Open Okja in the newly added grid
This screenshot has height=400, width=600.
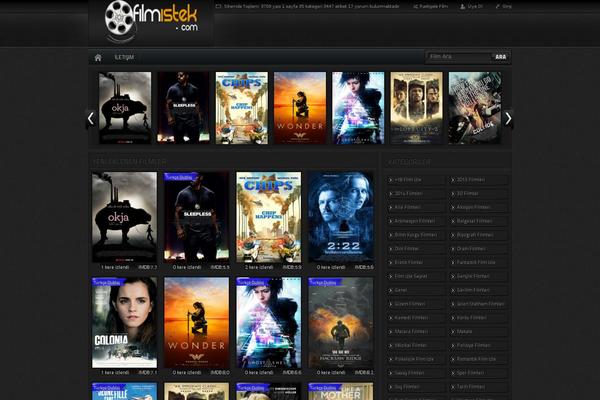[x=124, y=217]
